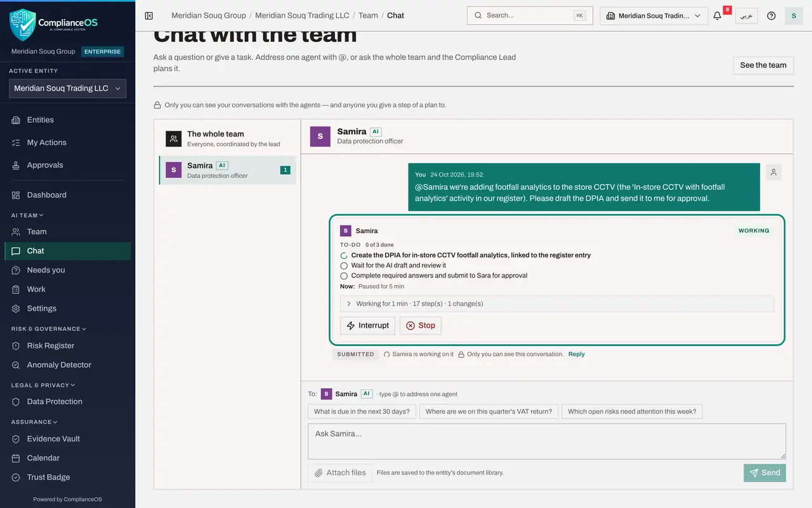The image size is (812, 508).
Task: Open the user avatar S menu
Action: (794, 16)
